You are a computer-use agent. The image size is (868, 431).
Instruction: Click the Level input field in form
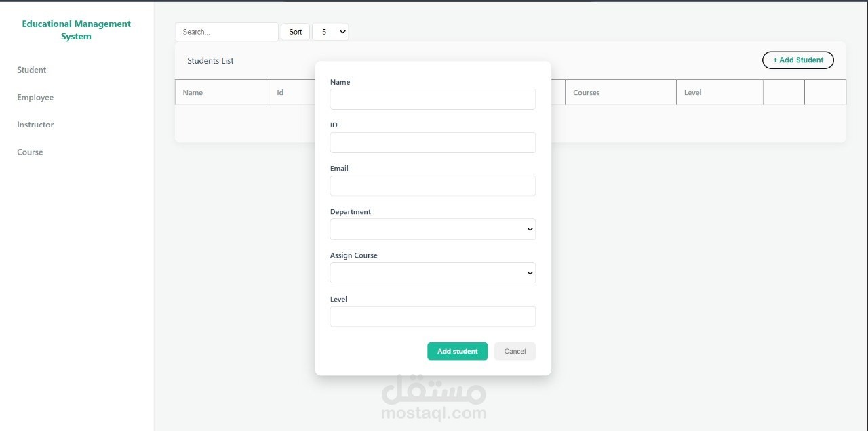point(433,316)
